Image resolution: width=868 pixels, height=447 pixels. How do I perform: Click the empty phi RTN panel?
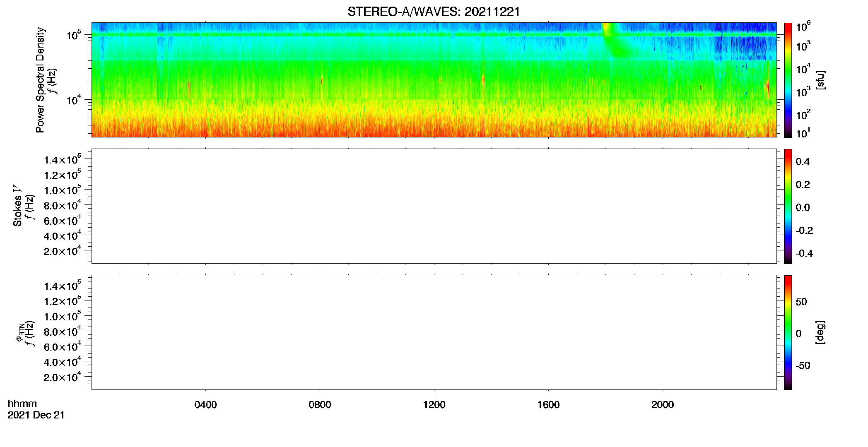pyautogui.click(x=434, y=332)
